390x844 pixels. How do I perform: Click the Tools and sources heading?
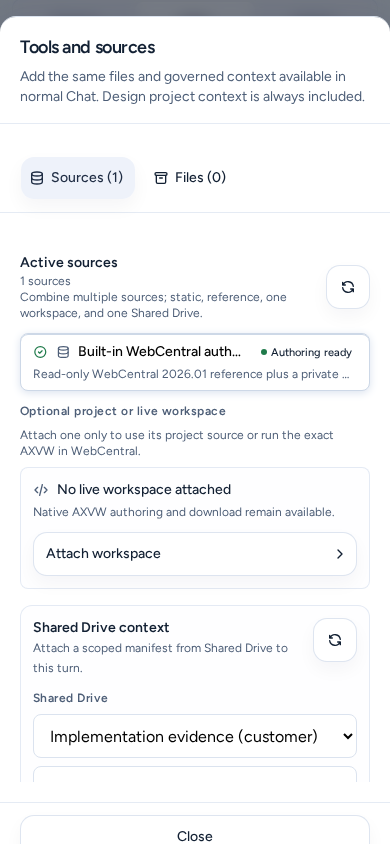pos(88,47)
